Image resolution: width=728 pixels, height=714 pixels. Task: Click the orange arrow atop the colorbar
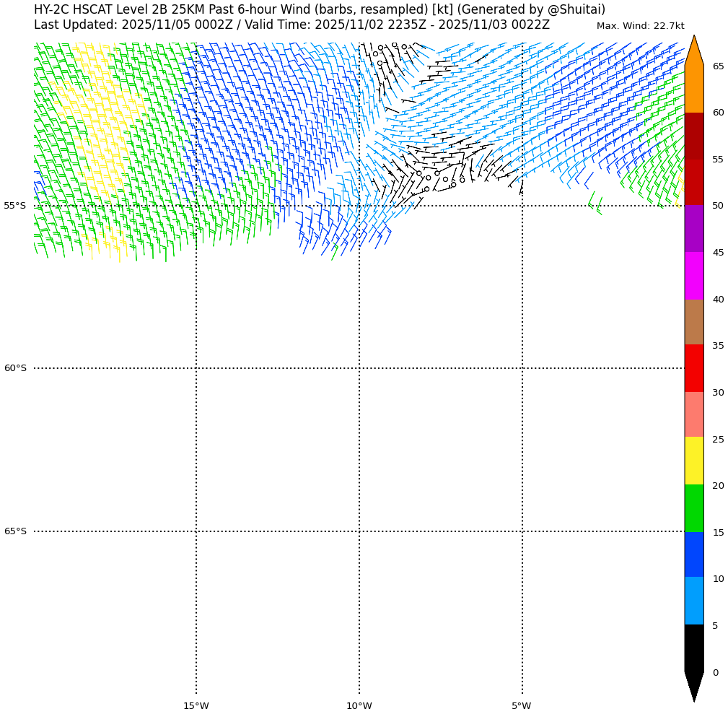[693, 52]
